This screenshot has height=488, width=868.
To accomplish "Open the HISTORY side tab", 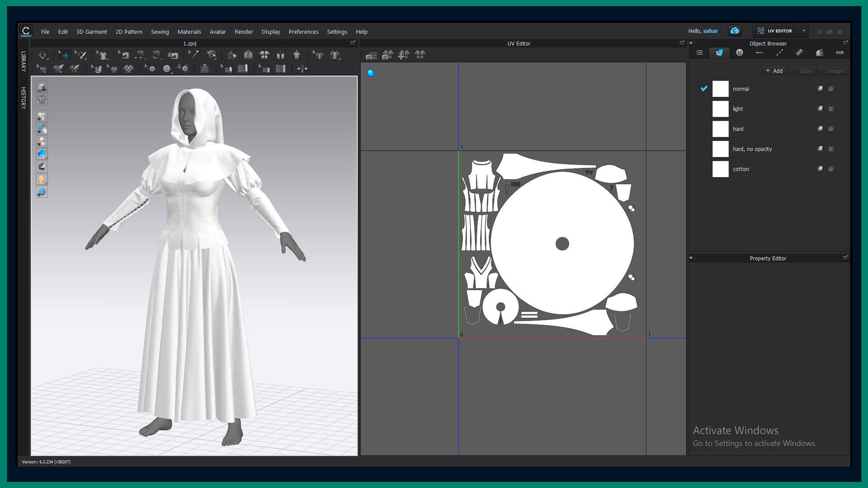I will 24,98.
